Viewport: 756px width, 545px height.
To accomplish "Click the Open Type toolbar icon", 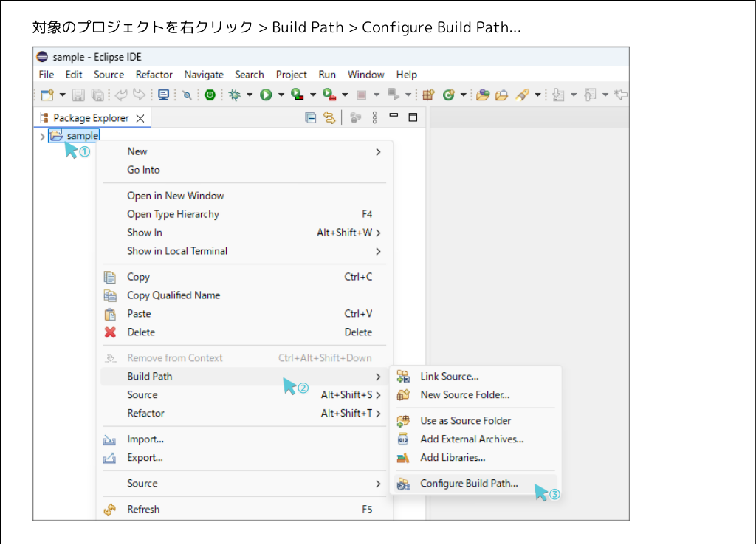I will point(483,95).
